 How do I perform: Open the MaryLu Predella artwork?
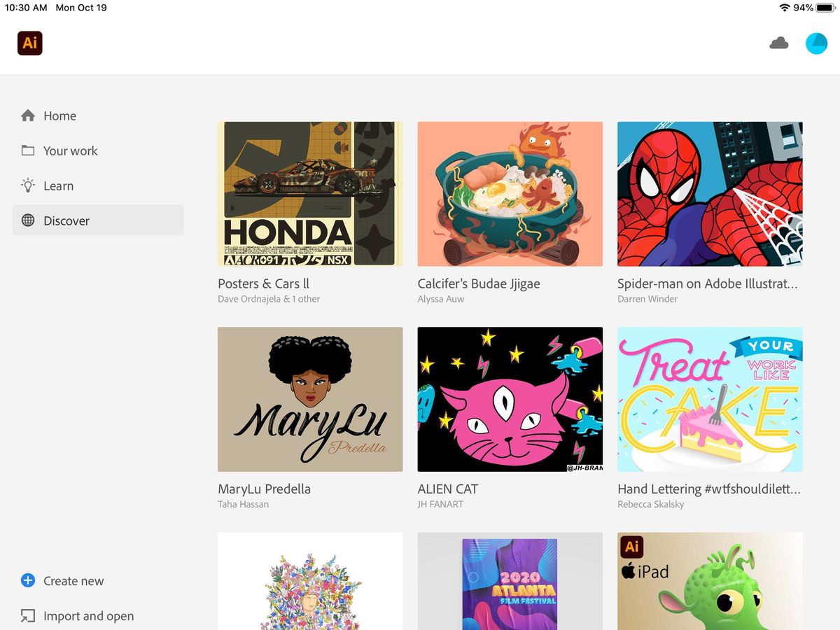pyautogui.click(x=310, y=399)
